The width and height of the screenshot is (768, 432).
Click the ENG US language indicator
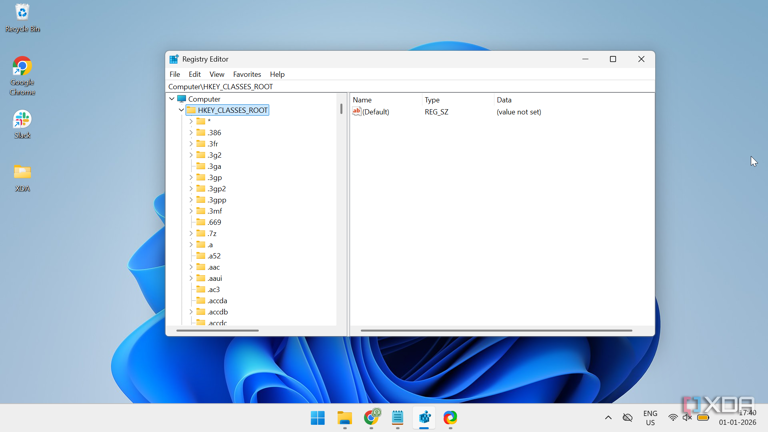pos(650,418)
